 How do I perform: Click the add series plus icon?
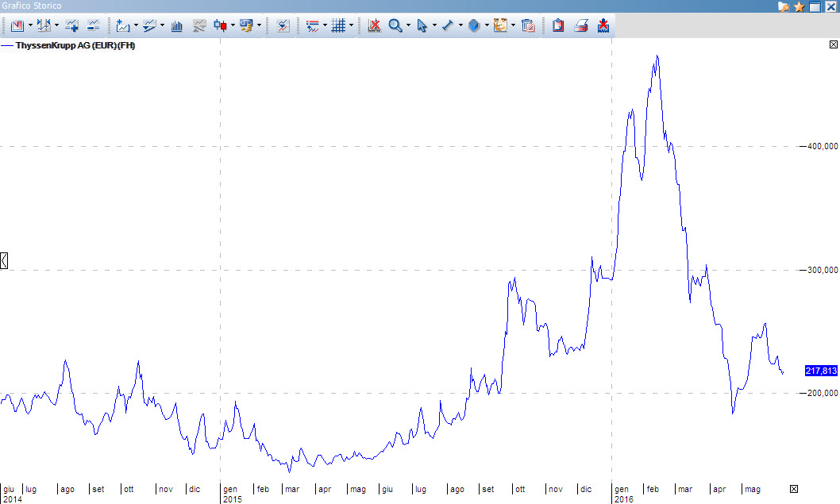tap(71, 25)
